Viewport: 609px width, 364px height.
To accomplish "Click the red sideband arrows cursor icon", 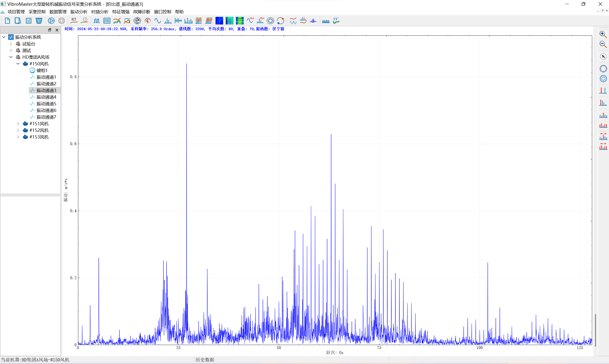I will (603, 146).
